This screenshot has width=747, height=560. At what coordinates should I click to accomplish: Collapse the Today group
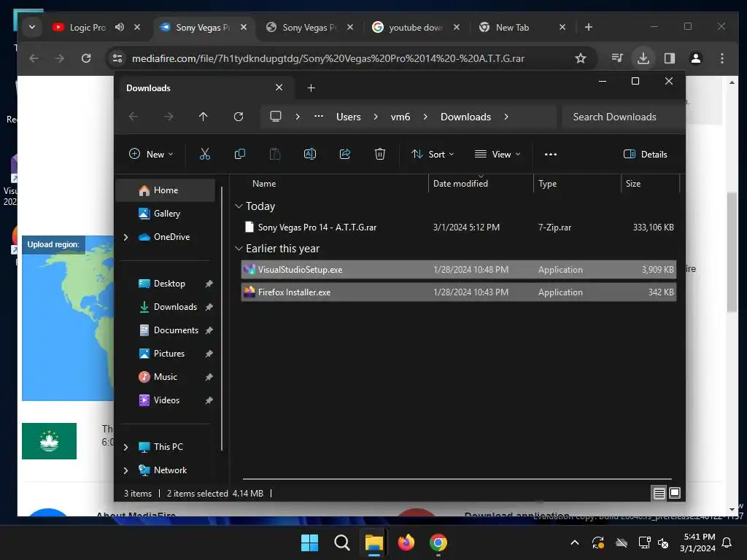tap(239, 206)
